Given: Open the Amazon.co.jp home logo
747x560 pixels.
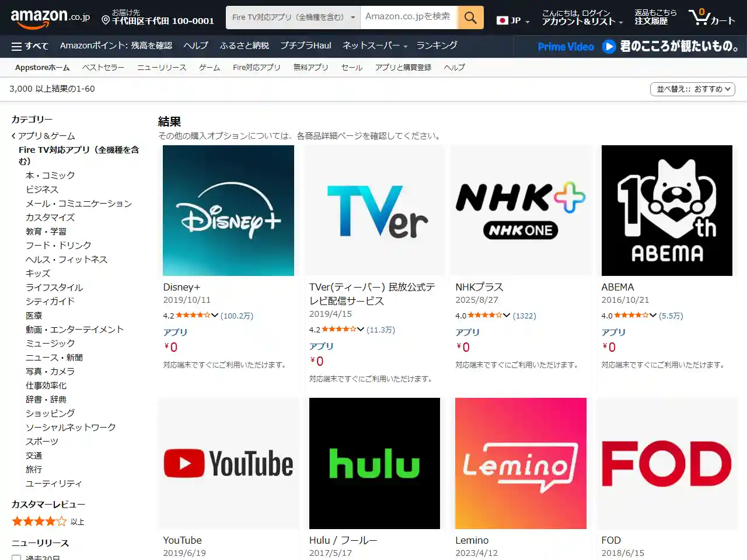Looking at the screenshot, I should 50,19.
